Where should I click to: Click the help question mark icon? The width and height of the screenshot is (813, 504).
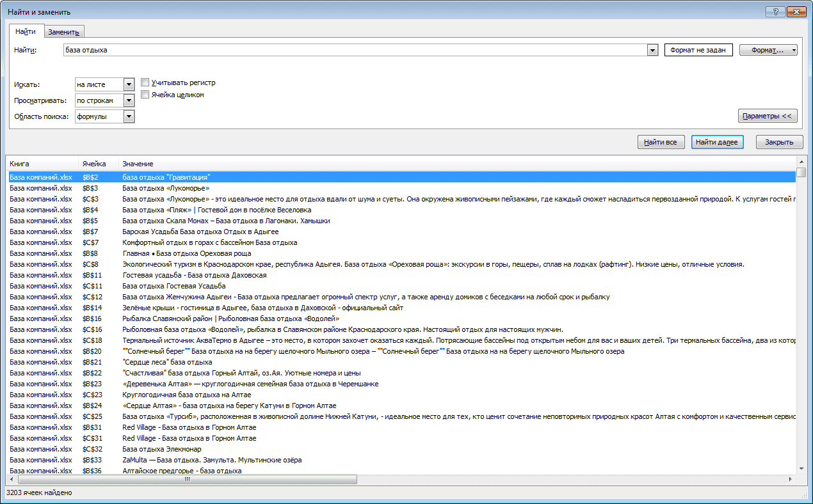[x=776, y=11]
